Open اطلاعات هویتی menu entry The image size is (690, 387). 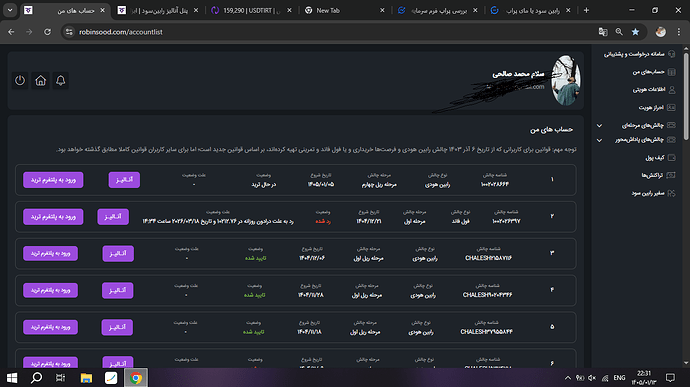click(649, 90)
